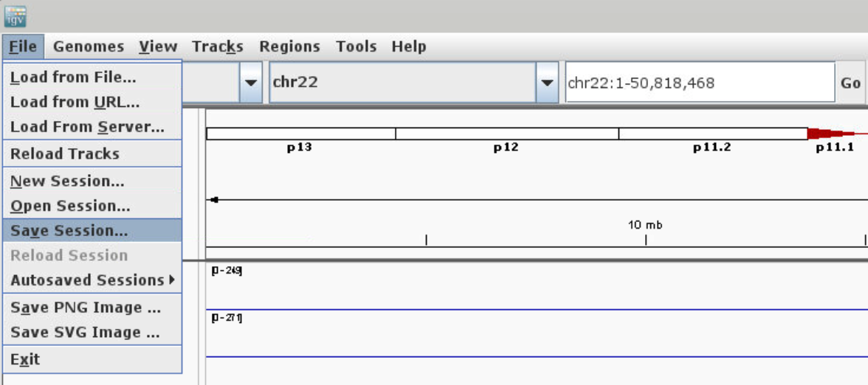This screenshot has height=385, width=868.
Task: Click the IGV application icon
Action: click(x=15, y=16)
